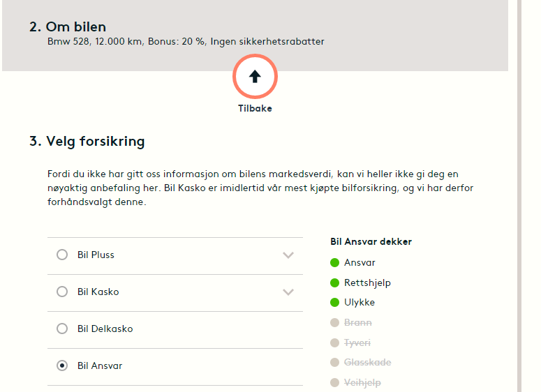541x392 pixels.
Task: Click the grey dot beside Glasskade
Action: pos(334,363)
